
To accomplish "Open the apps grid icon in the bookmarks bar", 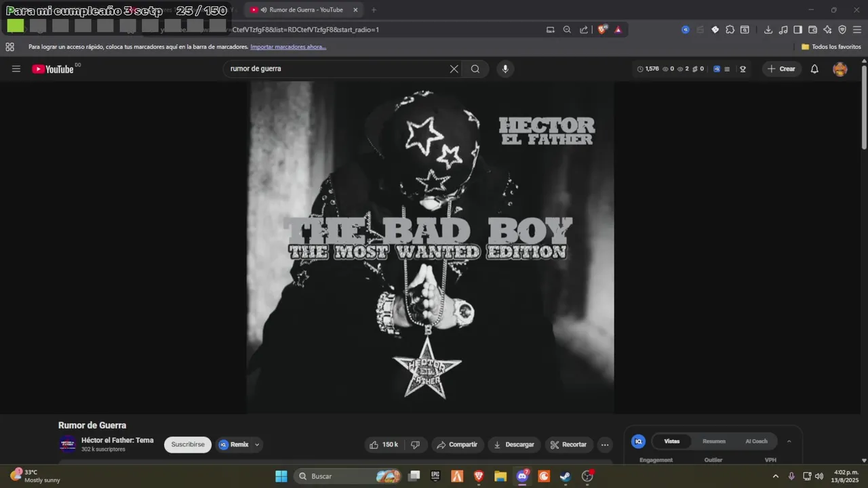I will 9,47.
